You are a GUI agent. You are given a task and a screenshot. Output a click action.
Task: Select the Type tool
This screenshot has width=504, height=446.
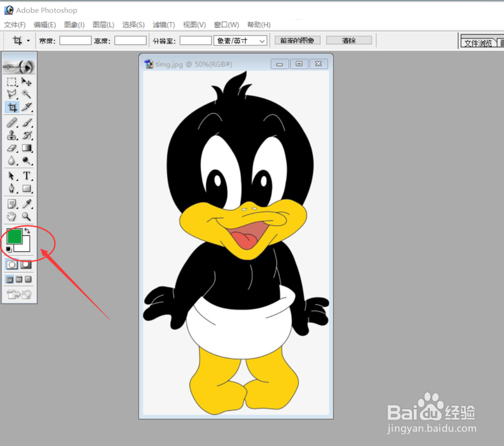pyautogui.click(x=27, y=176)
